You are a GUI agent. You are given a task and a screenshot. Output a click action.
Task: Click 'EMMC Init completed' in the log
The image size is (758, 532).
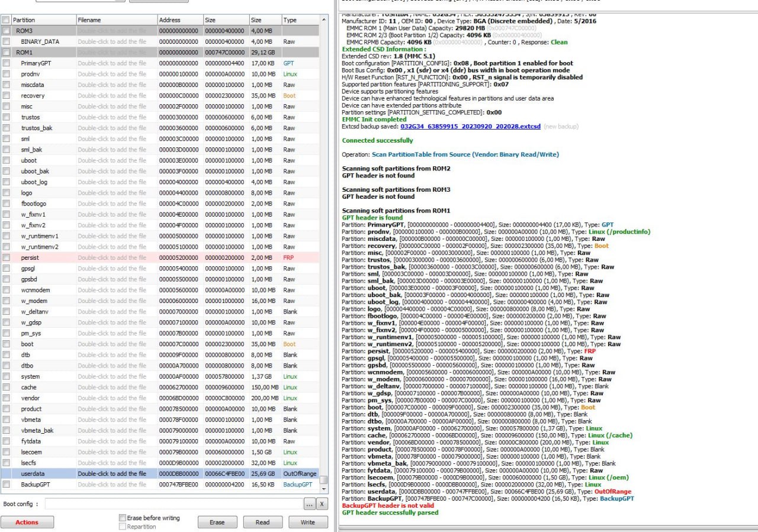click(374, 119)
